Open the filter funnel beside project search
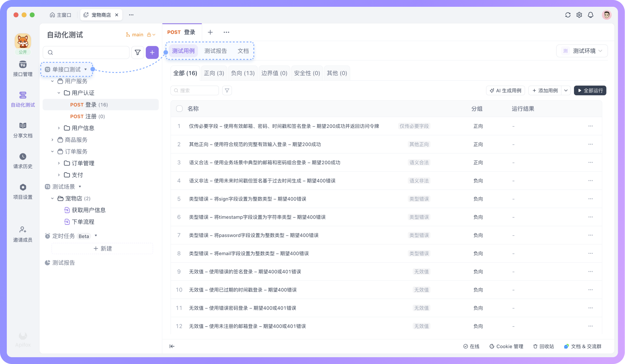 coord(137,52)
